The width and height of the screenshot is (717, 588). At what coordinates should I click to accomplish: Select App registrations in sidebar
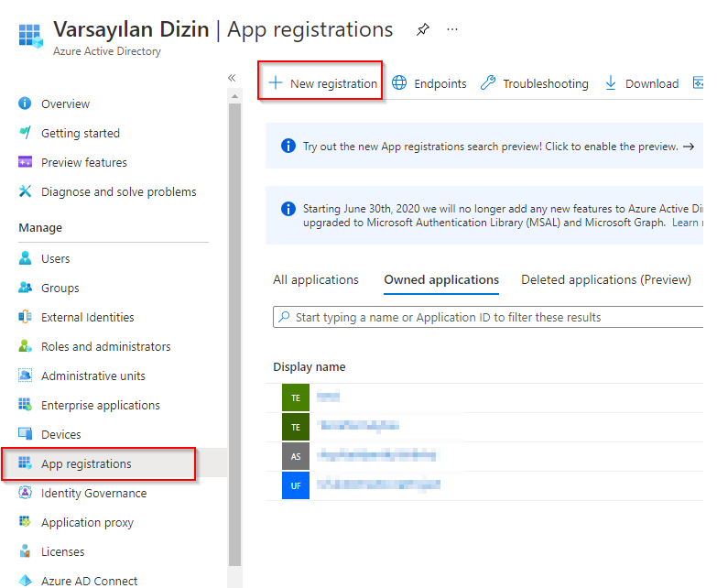[86, 463]
